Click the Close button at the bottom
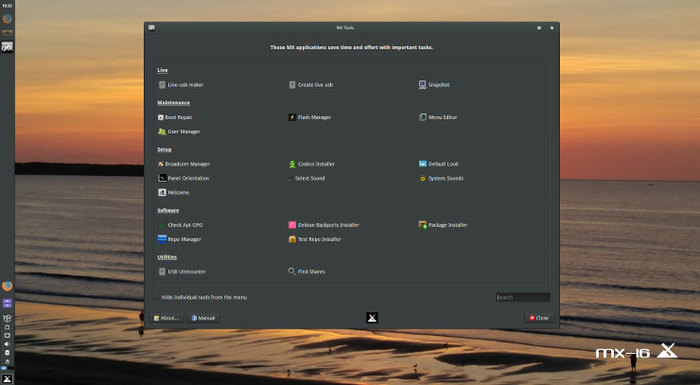The width and height of the screenshot is (700, 385). (539, 318)
